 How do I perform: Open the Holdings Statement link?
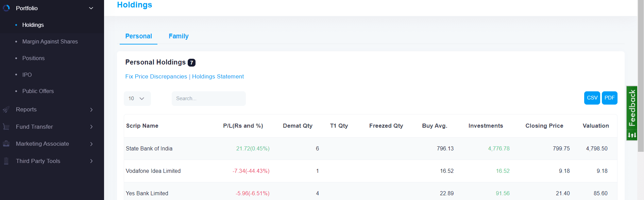point(218,76)
